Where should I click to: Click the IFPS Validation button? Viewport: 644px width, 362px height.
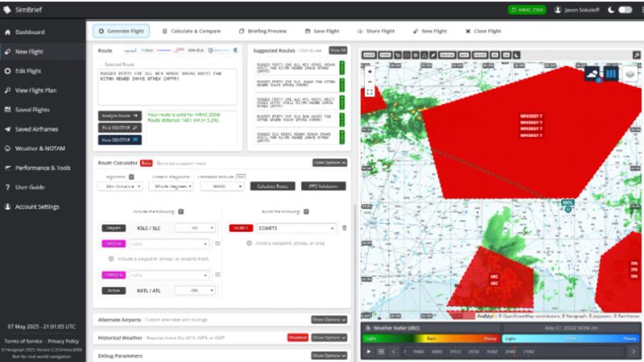click(324, 187)
